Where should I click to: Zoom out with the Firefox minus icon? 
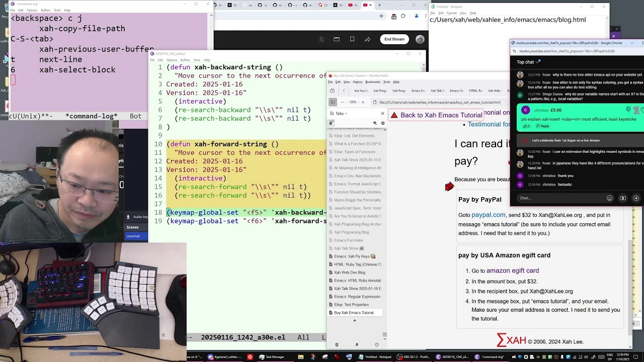point(342,102)
